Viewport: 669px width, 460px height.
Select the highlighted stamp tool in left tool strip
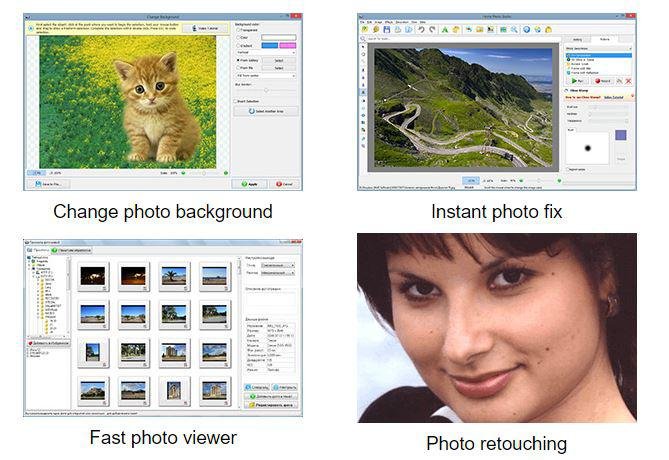click(x=363, y=92)
